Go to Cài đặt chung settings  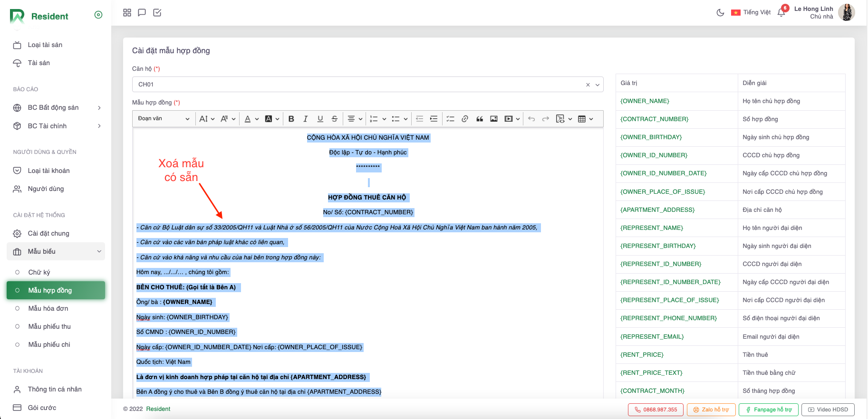click(48, 233)
